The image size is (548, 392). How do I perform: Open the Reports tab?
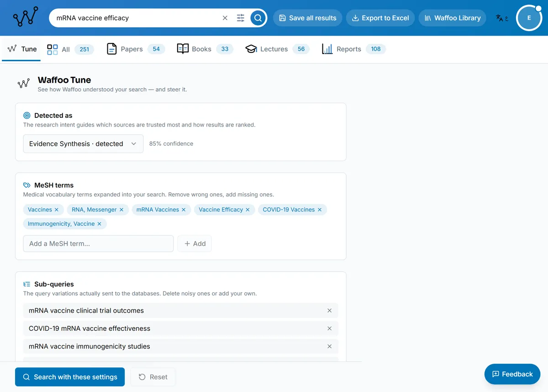[x=354, y=49]
